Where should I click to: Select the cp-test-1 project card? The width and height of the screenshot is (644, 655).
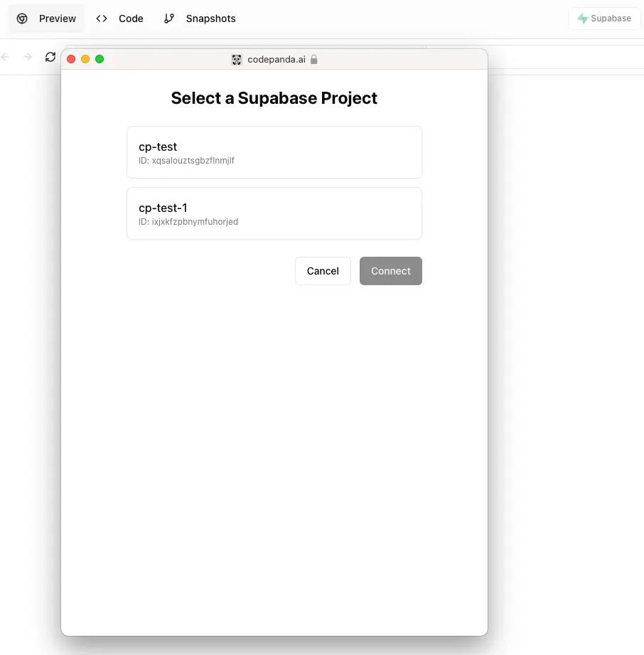(274, 213)
